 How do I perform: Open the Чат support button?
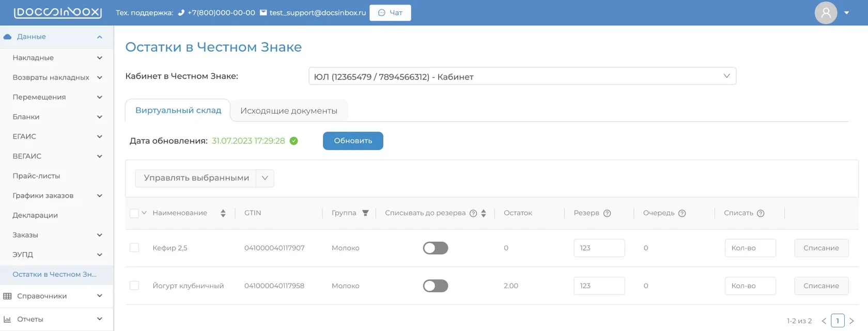click(390, 12)
